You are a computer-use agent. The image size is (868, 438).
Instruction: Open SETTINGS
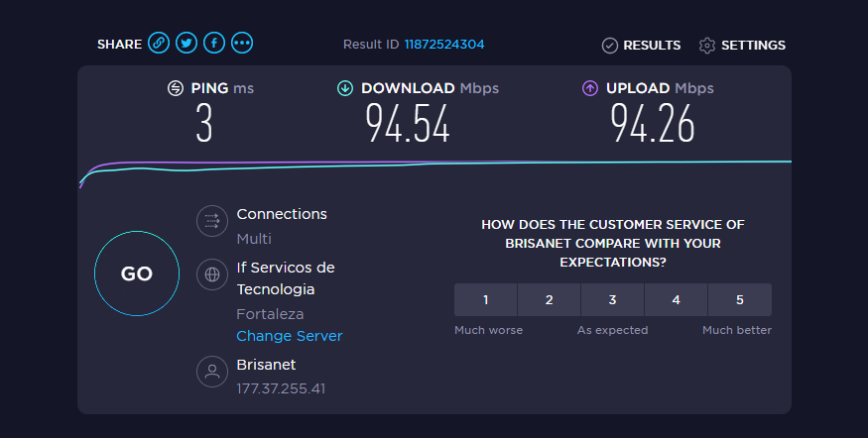[x=742, y=46]
